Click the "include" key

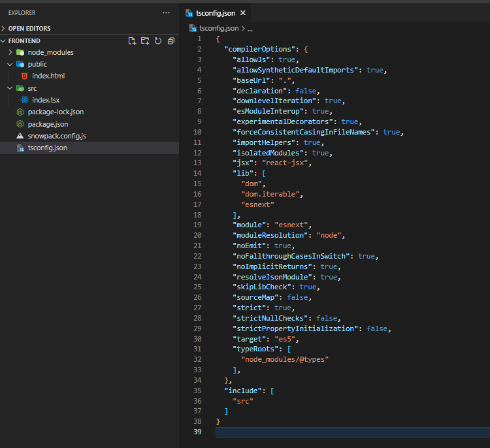(x=243, y=391)
